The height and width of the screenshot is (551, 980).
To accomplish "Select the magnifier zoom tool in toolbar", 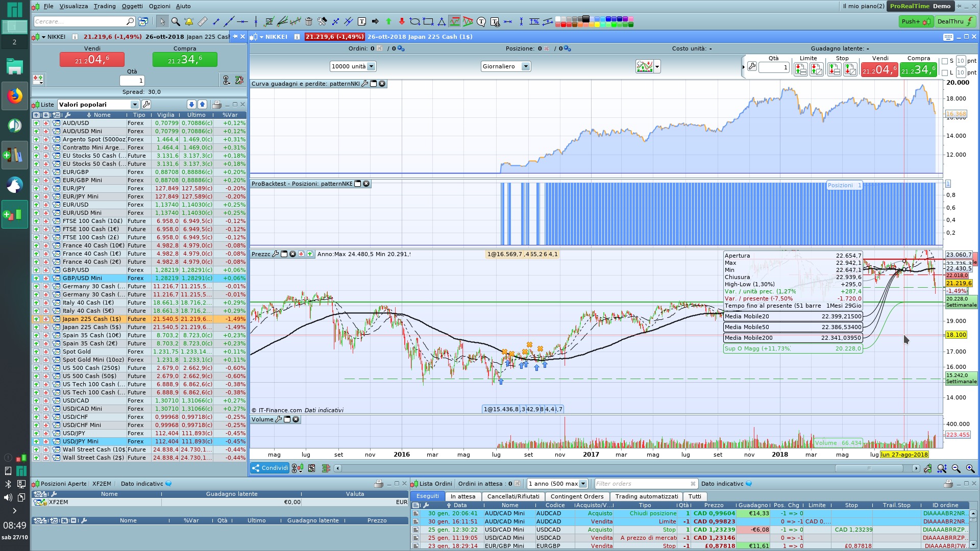I will pos(176,21).
